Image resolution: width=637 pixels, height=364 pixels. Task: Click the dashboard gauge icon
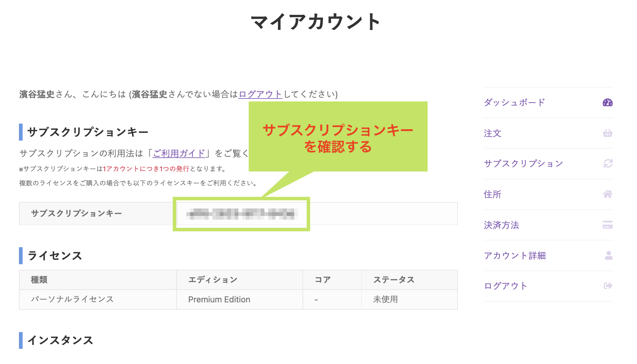(607, 103)
